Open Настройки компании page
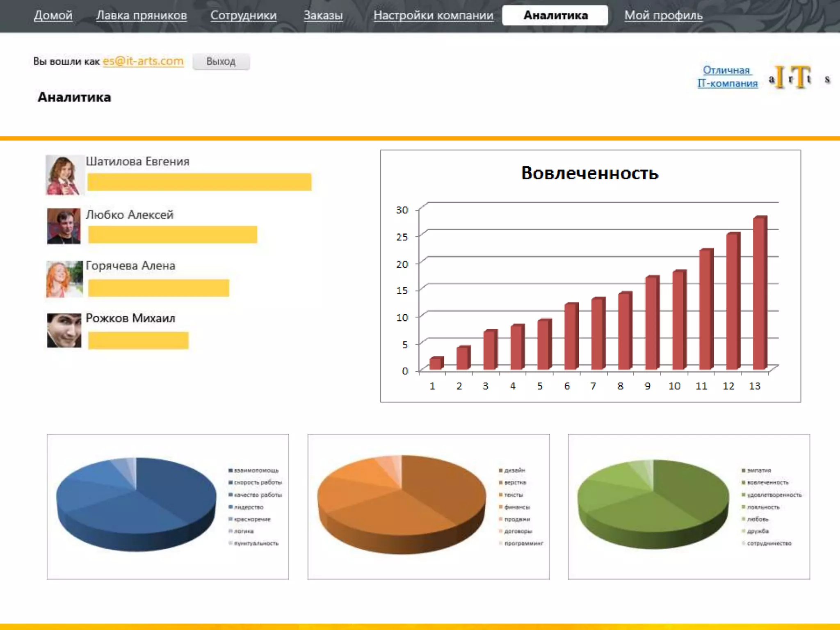This screenshot has height=630, width=840. coord(433,16)
